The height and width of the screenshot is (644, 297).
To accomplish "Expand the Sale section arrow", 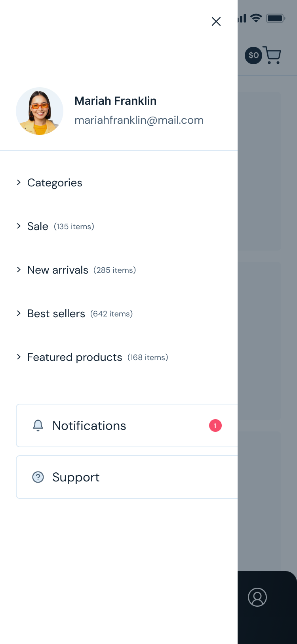I will coord(19,226).
